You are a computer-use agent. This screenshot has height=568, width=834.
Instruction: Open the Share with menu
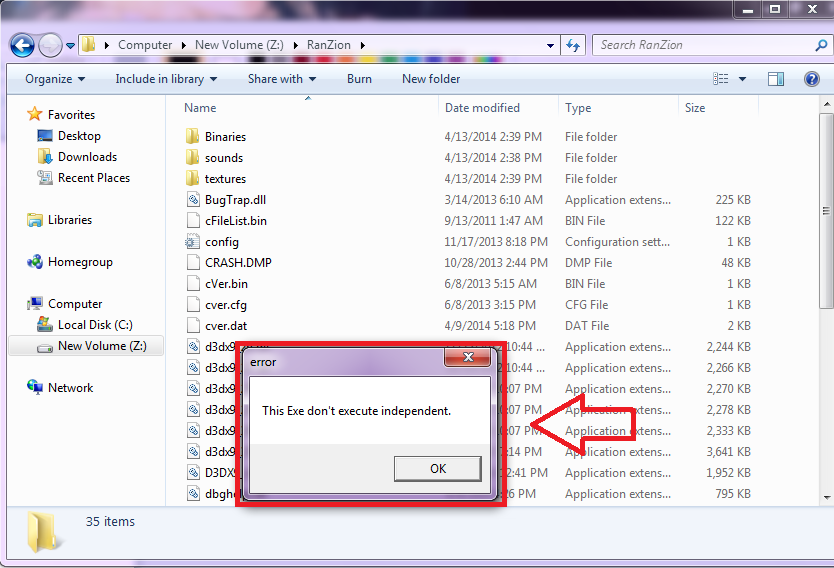click(x=282, y=79)
